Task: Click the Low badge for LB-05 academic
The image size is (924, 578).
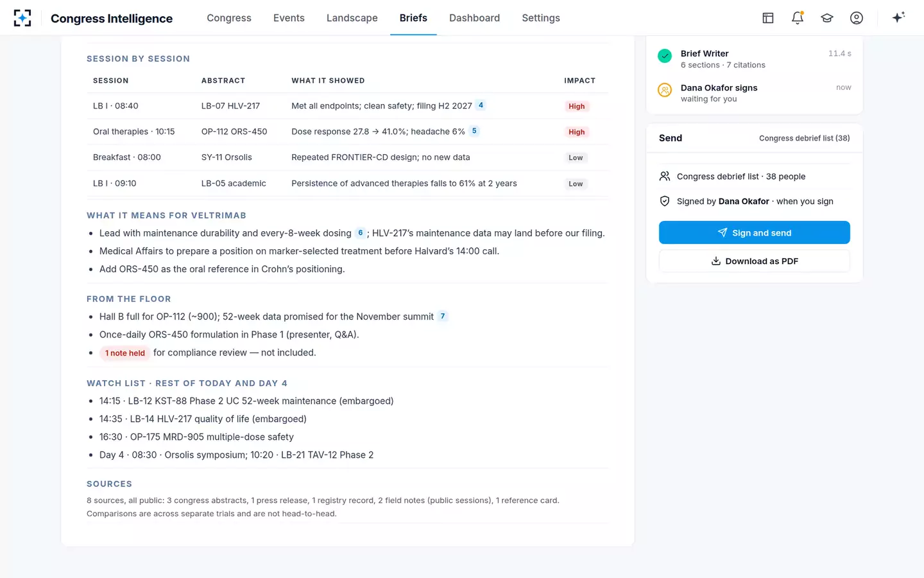Action: (576, 184)
